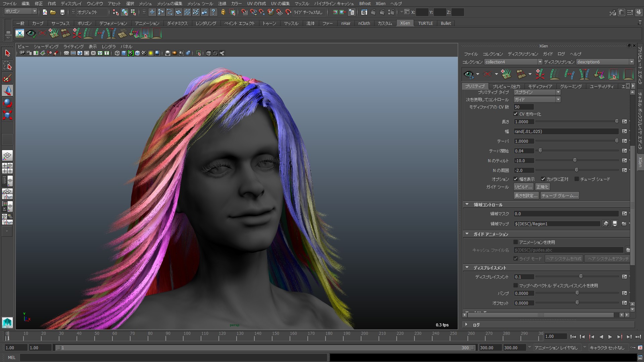Open the ディスクリプション description6 dropdown

(x=605, y=62)
